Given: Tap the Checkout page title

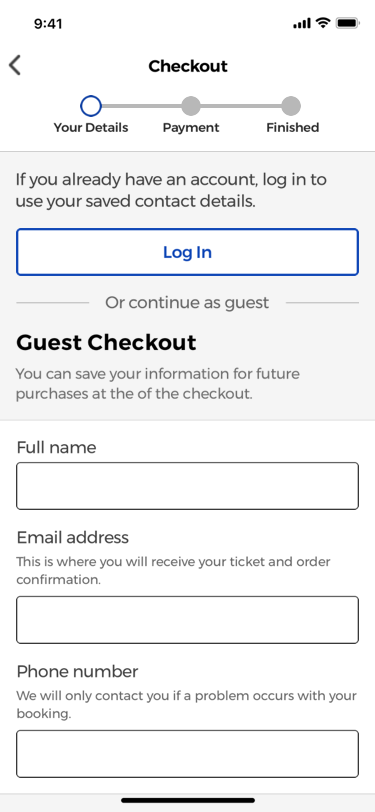Looking at the screenshot, I should [x=188, y=66].
